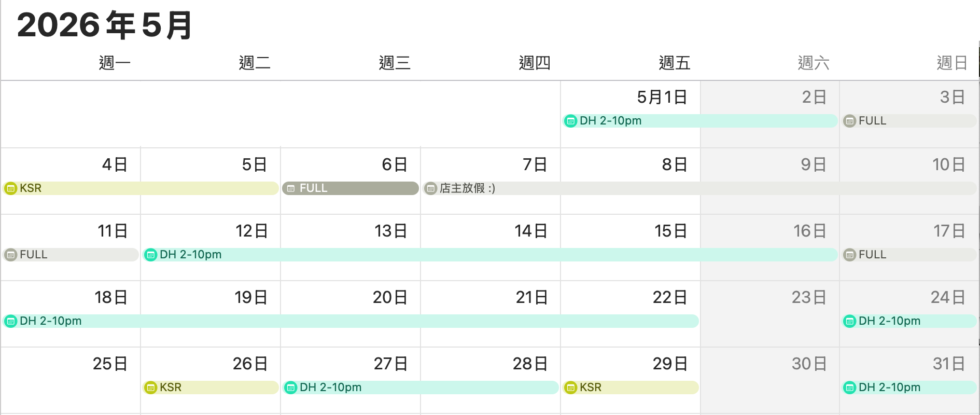This screenshot has height=415, width=980.
Task: Click the FULL event icon on May 11
Action: pyautogui.click(x=10, y=255)
